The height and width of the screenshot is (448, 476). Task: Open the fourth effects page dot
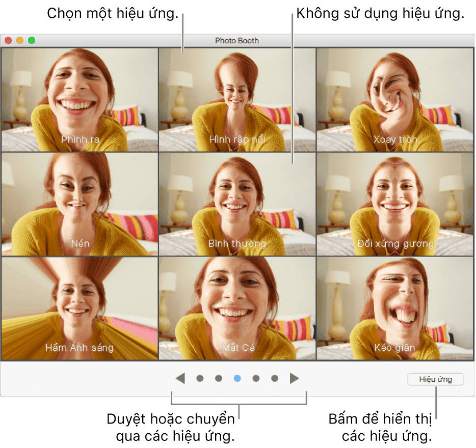click(x=256, y=378)
